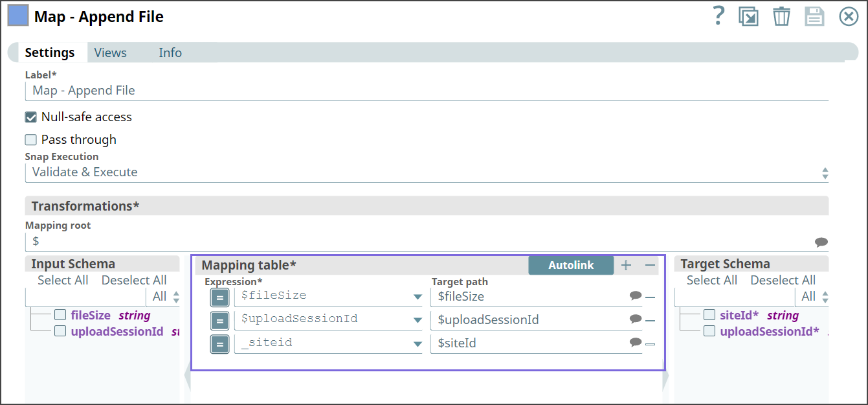
Task: Select All fields in the Input Schema
Action: [63, 279]
